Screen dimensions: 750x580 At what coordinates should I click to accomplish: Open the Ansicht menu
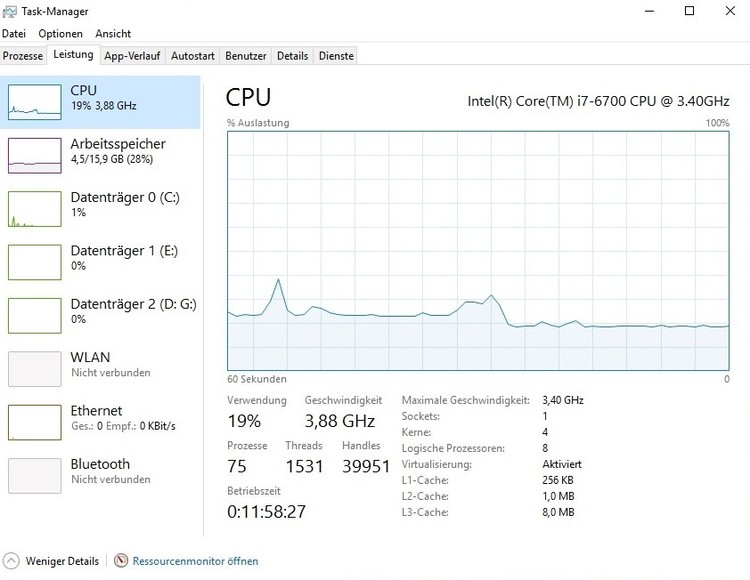point(113,34)
